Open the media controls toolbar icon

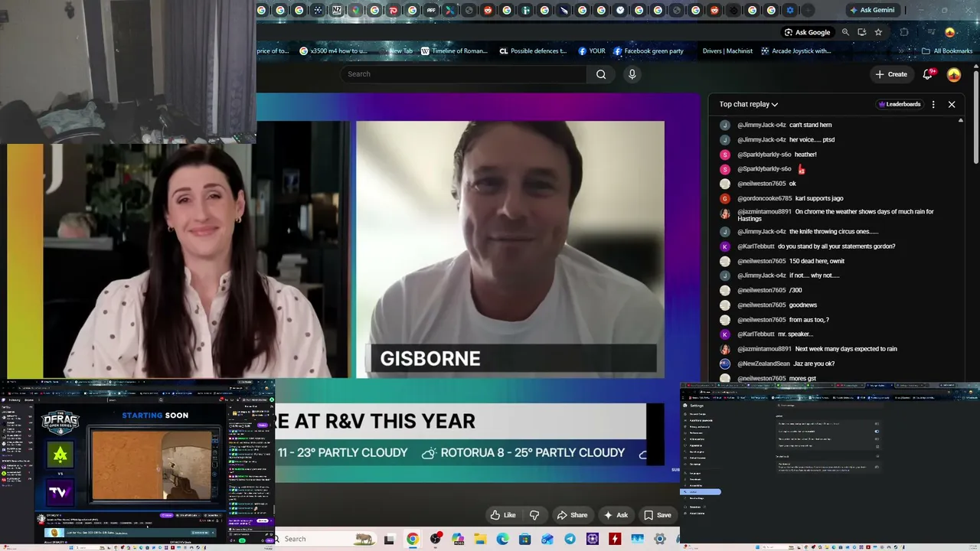[931, 32]
